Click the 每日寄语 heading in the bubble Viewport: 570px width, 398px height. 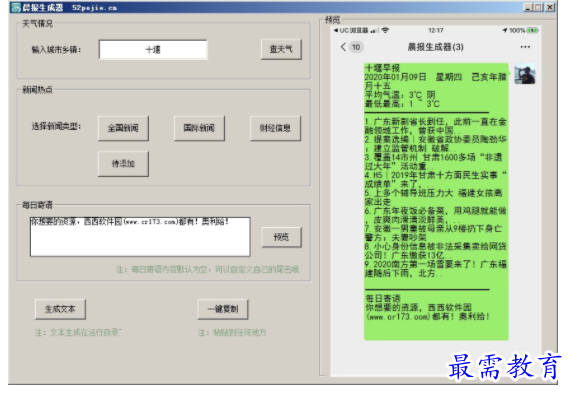pos(383,298)
